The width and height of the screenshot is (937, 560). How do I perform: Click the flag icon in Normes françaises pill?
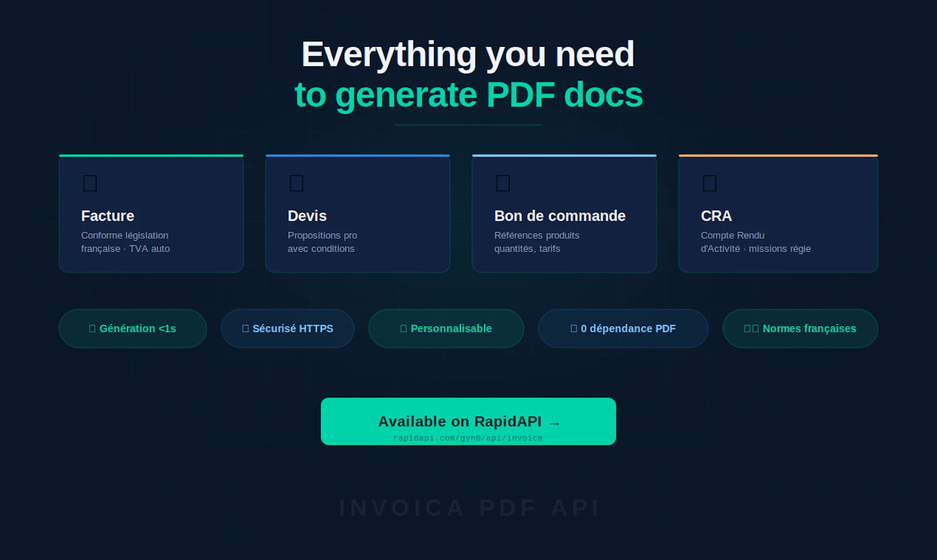coord(751,329)
